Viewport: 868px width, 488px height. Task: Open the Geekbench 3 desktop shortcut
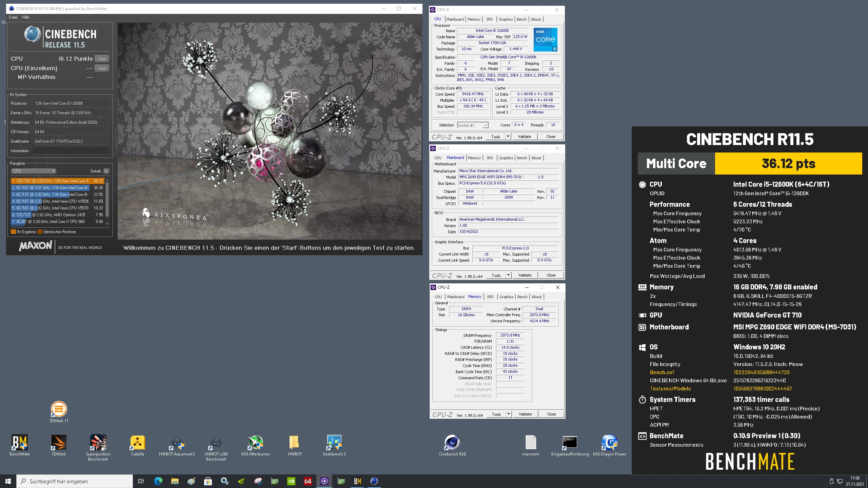[x=334, y=445]
